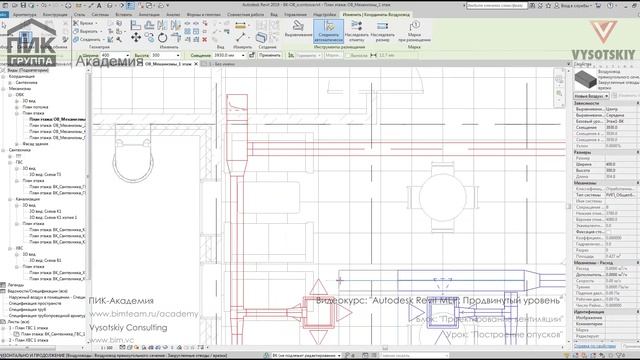Toggle Соединять автоматически placement tool

(328, 31)
